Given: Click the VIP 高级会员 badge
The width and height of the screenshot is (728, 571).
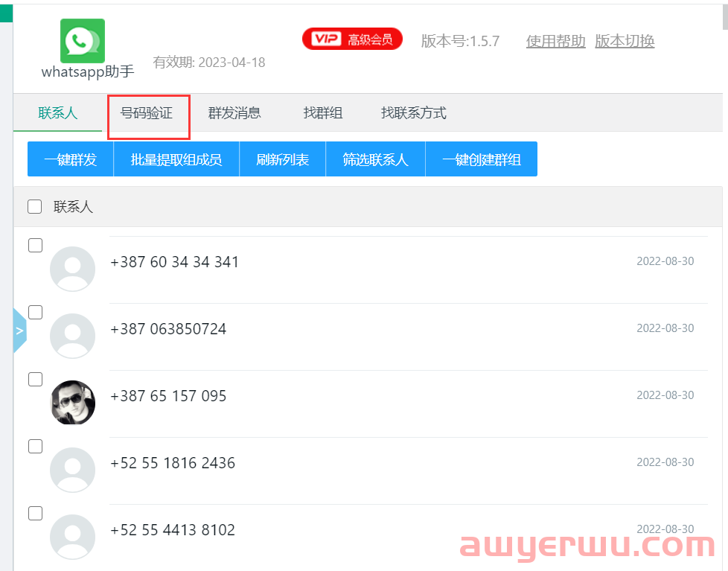Looking at the screenshot, I should coord(352,38).
